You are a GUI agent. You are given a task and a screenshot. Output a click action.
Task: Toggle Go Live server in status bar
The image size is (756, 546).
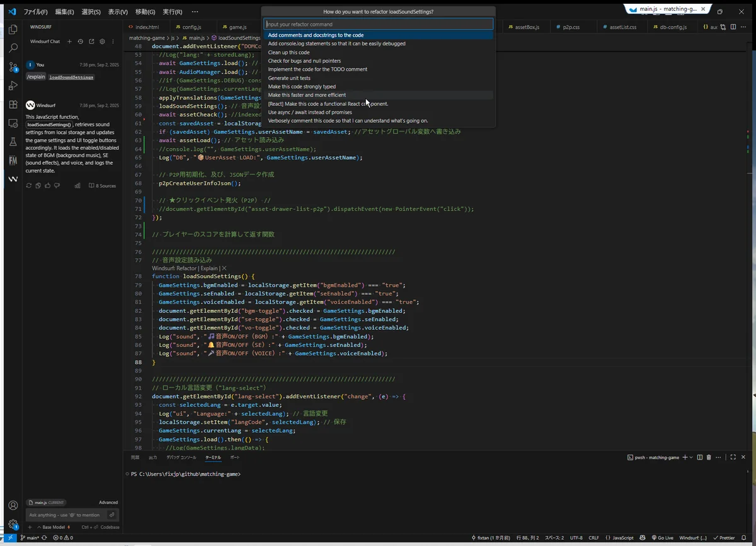pyautogui.click(x=661, y=538)
